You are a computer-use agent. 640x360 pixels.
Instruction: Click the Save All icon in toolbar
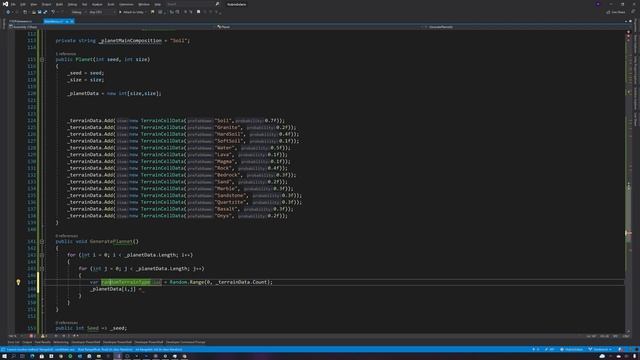coord(45,12)
